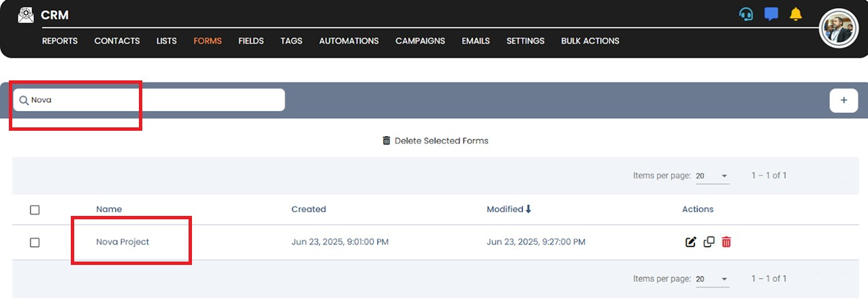Image resolution: width=868 pixels, height=299 pixels.
Task: Expand the bottom Items per page dropdown
Action: click(x=712, y=279)
